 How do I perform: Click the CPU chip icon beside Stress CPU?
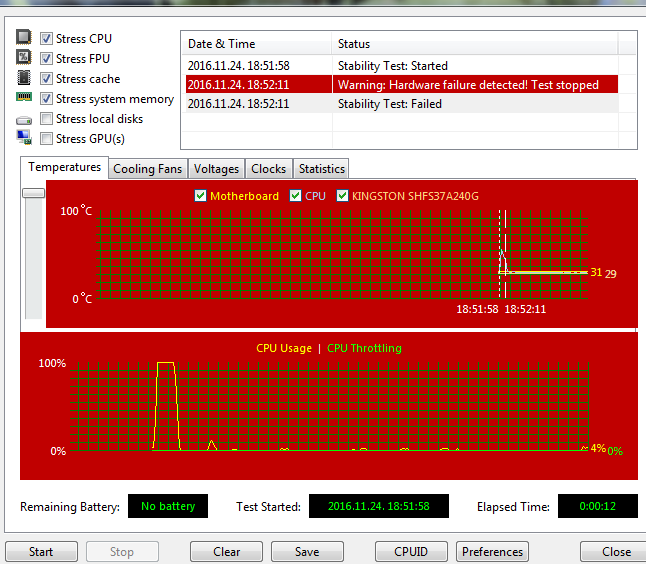pyautogui.click(x=24, y=37)
